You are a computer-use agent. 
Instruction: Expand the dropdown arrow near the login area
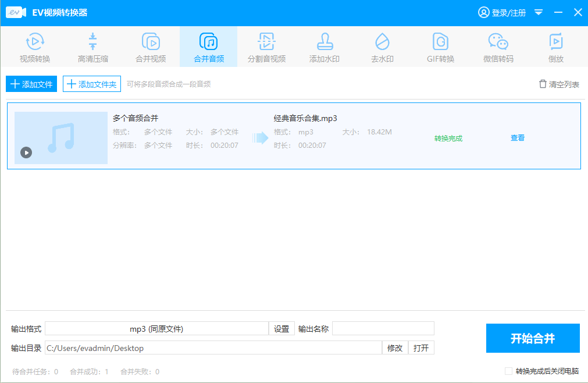click(x=538, y=12)
